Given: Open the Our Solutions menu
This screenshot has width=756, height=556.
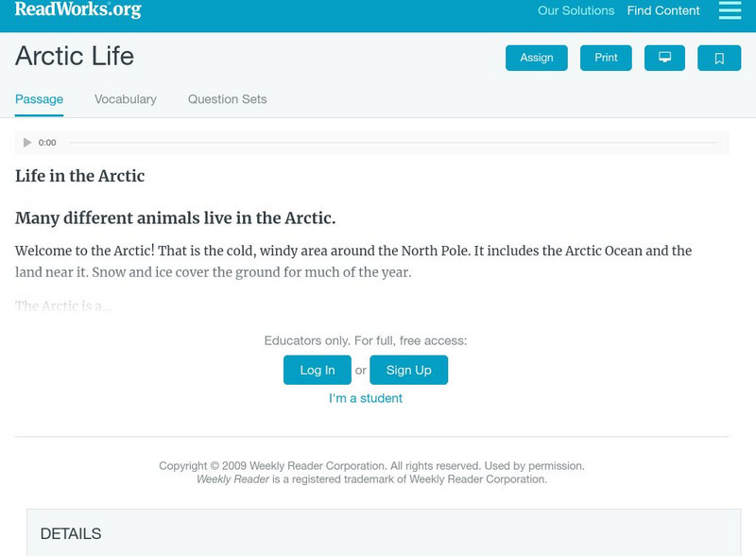Looking at the screenshot, I should 576,11.
